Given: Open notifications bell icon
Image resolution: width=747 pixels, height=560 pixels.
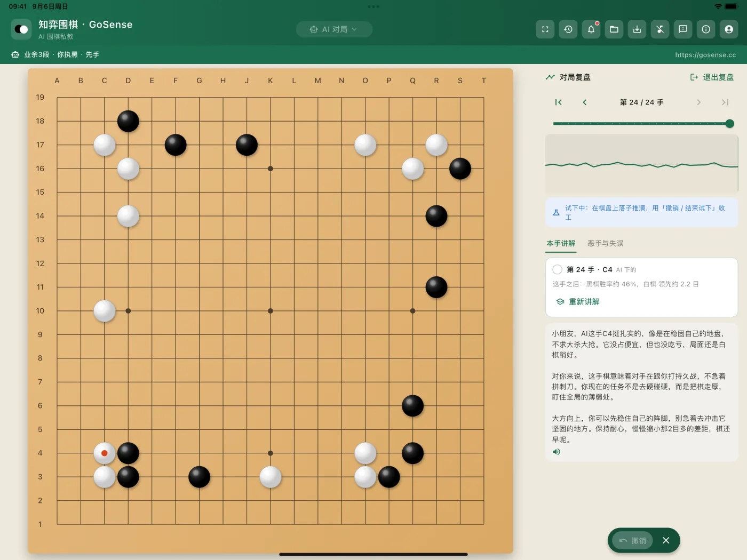Looking at the screenshot, I should click(591, 29).
